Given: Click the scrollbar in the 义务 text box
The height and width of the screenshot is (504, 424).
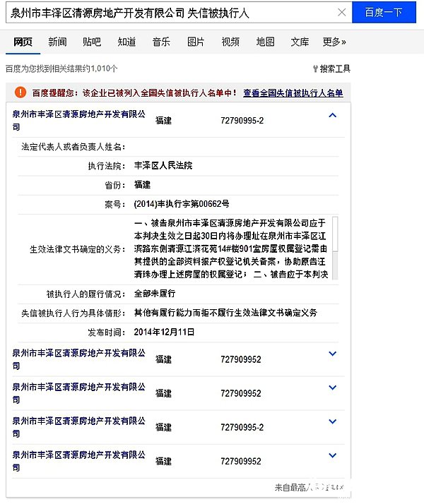Looking at the screenshot, I should (335, 248).
